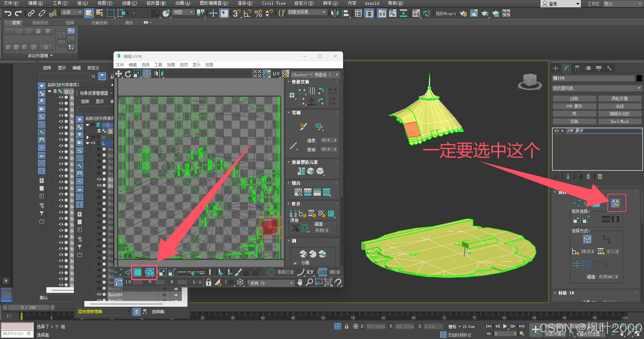Click the Redo arrow in main toolbar
Image resolution: width=644 pixels, height=339 pixels.
[18, 13]
